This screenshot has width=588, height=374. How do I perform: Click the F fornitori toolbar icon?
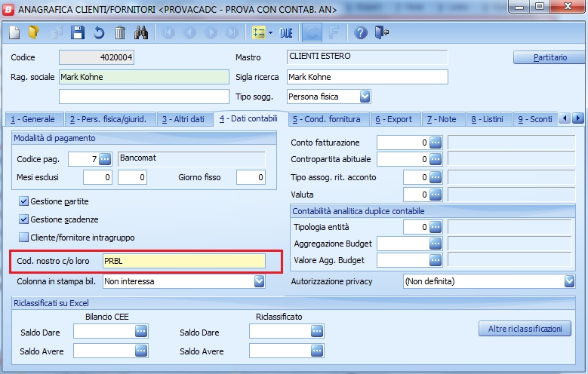point(334,32)
